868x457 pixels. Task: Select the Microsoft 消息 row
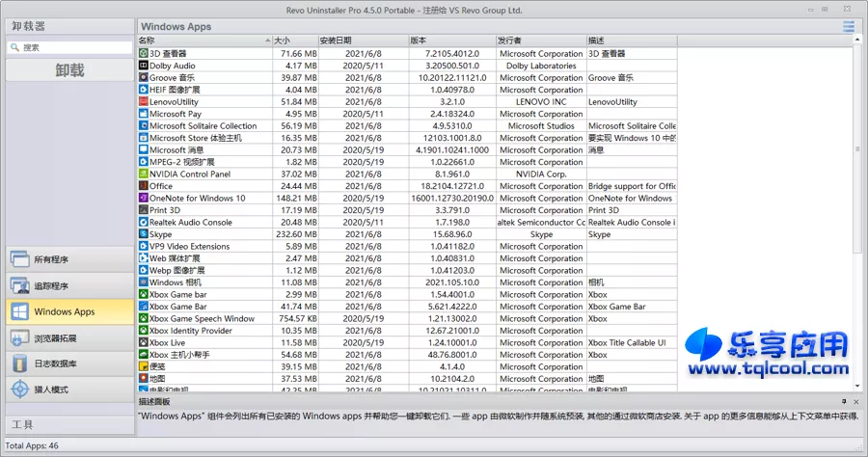pos(407,150)
